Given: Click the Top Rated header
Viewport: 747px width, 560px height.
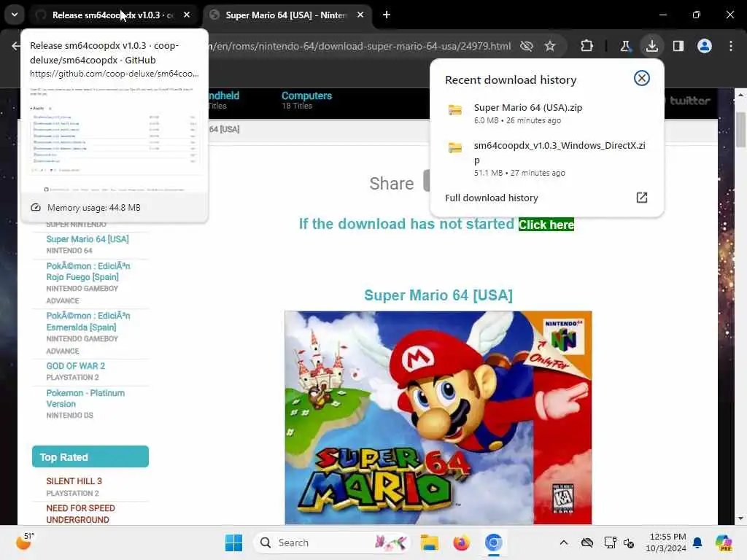Looking at the screenshot, I should coord(90,456).
